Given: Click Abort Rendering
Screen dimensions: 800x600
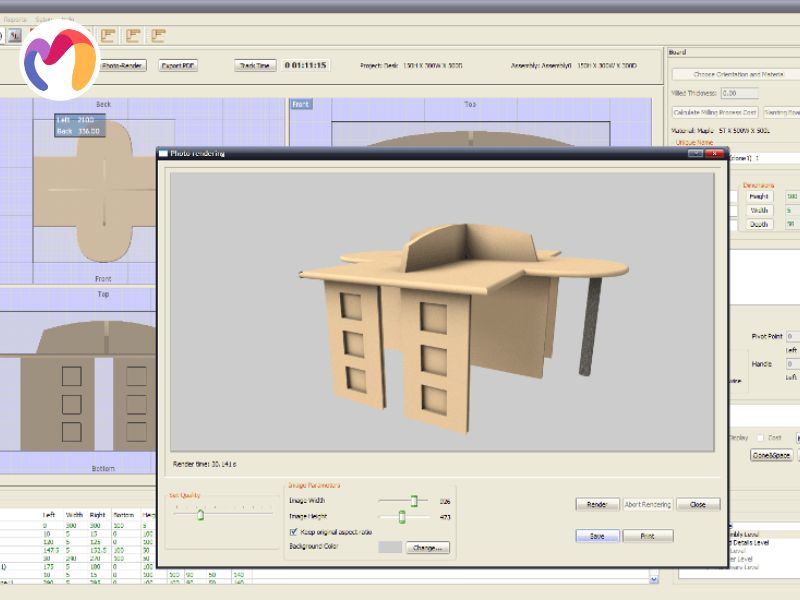Looking at the screenshot, I should 649,503.
